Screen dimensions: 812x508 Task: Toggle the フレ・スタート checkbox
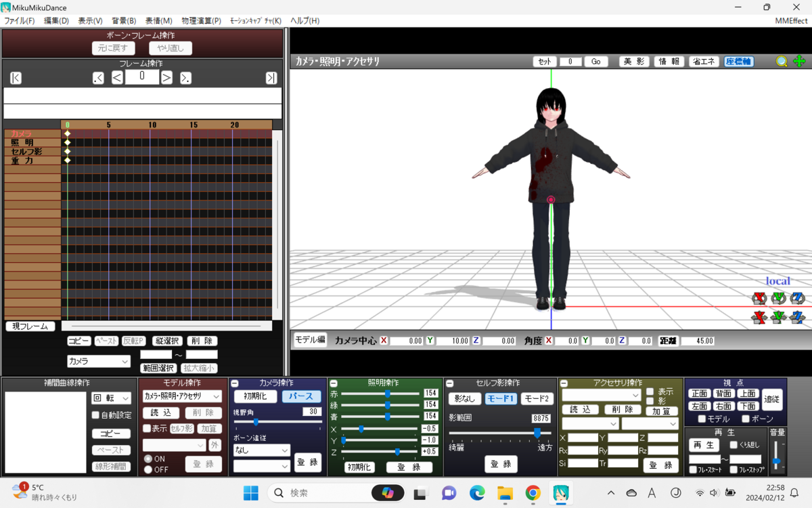point(693,469)
